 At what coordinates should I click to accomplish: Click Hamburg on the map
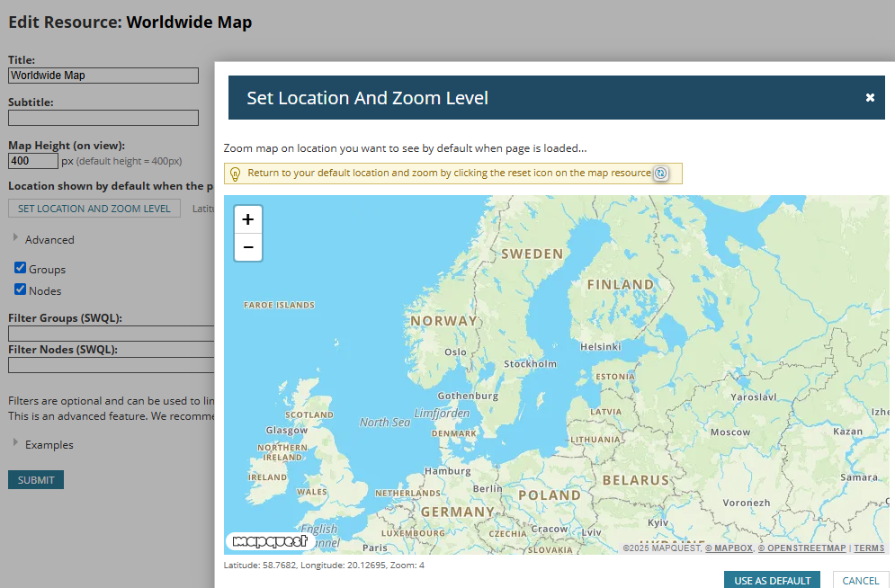448,471
